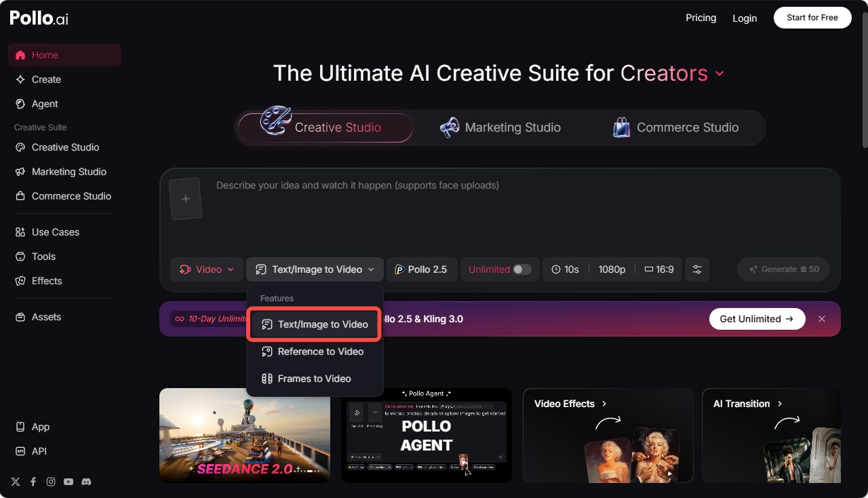Viewport: 868px width, 498px height.
Task: Select Frames to Video feature
Action: (315, 379)
